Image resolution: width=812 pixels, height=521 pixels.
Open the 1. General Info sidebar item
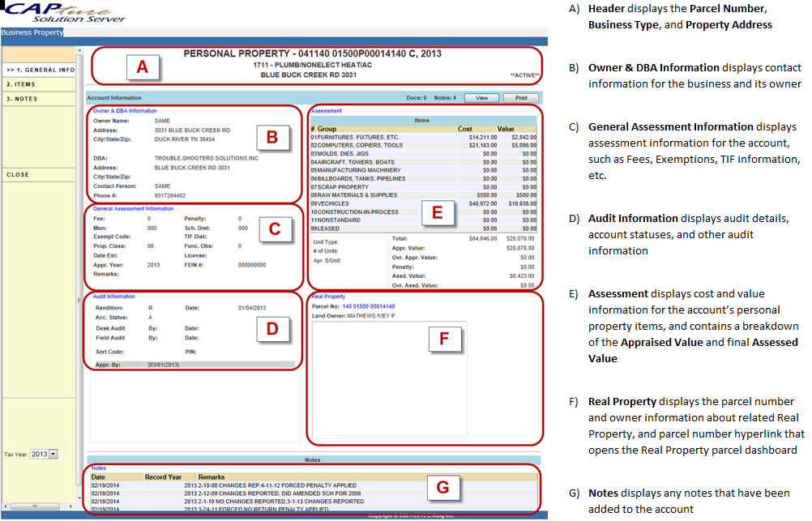pos(39,70)
